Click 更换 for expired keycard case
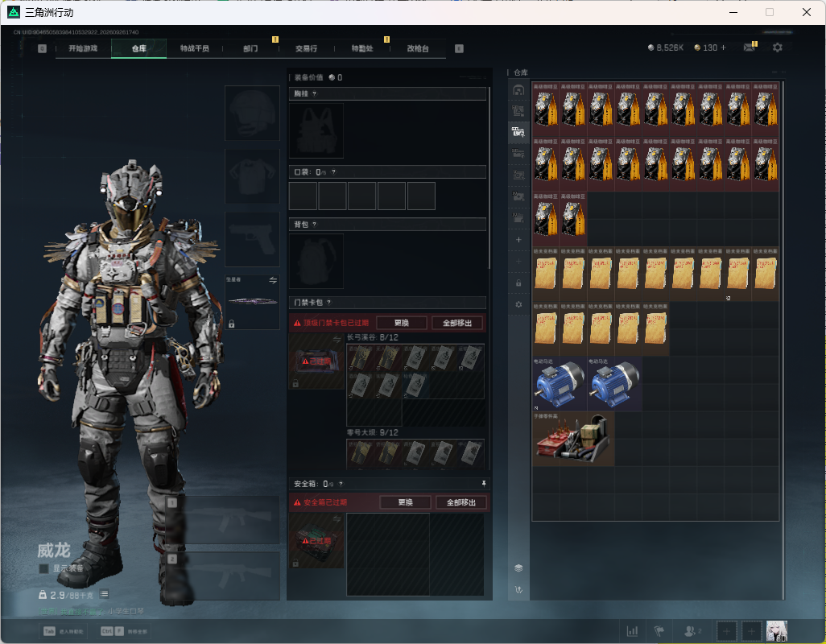 click(x=402, y=323)
